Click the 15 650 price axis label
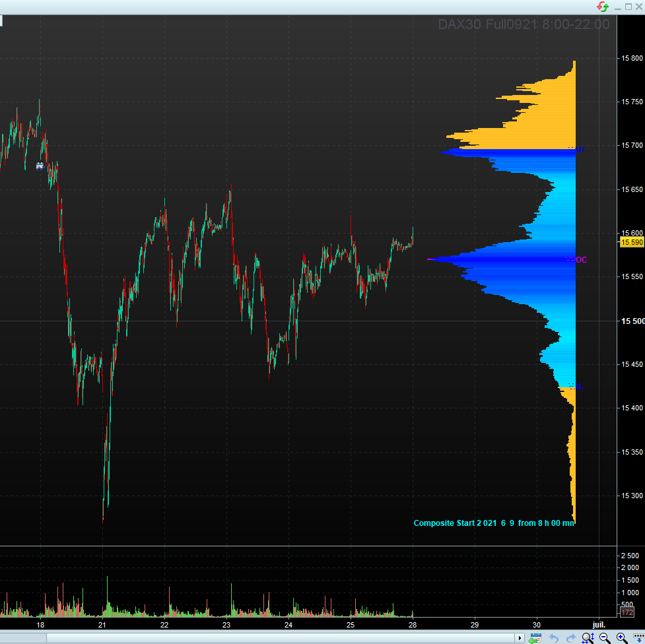 coord(632,189)
